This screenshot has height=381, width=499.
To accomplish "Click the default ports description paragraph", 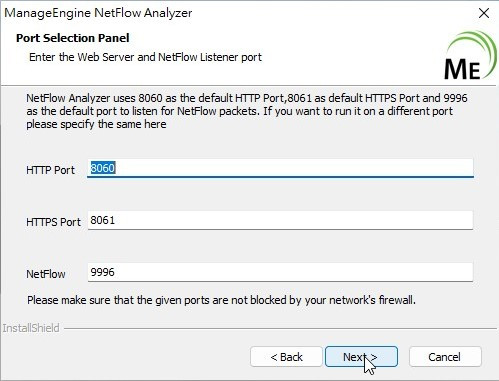I will (247, 111).
